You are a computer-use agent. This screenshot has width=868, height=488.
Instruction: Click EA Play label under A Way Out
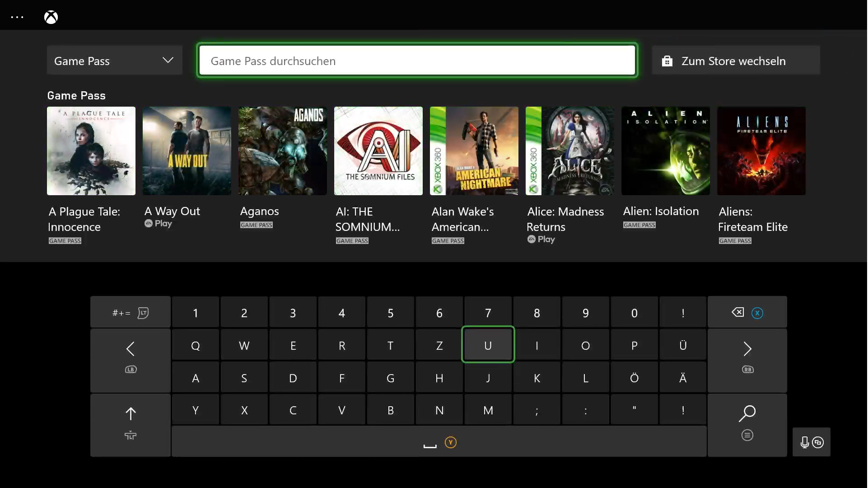tap(158, 223)
